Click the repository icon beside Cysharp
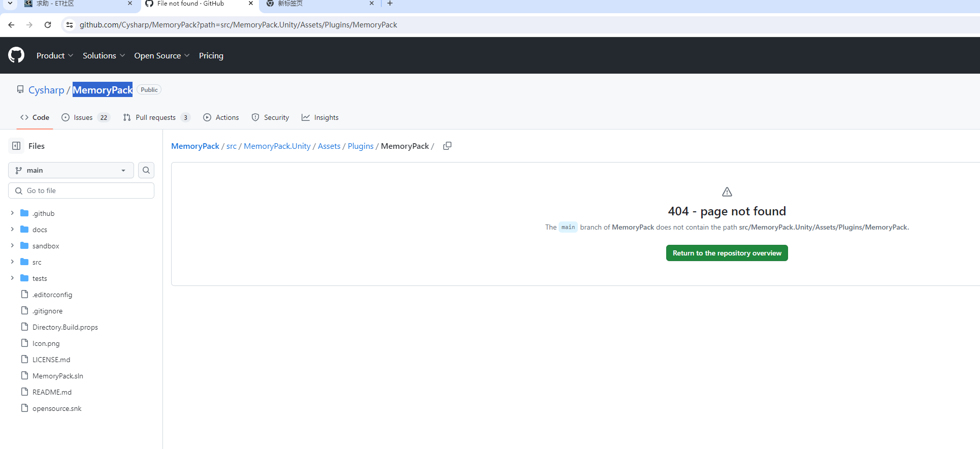This screenshot has width=980, height=449. click(x=20, y=89)
